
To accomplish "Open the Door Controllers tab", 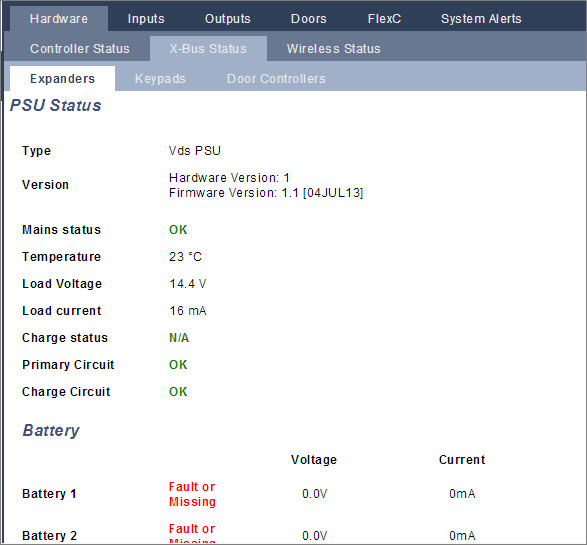I will pyautogui.click(x=276, y=79).
